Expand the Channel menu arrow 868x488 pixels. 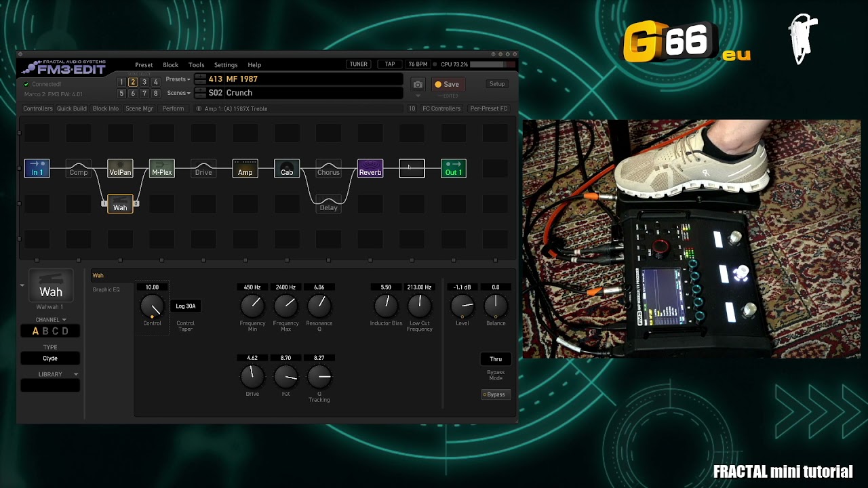tap(64, 320)
